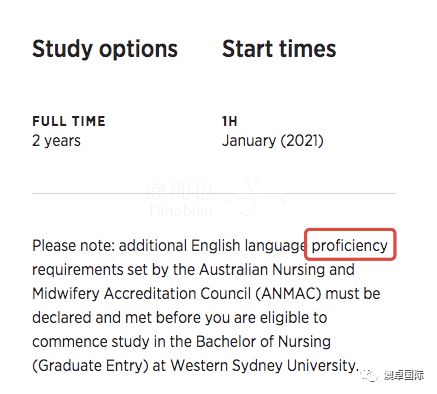Select the January (2021) start date
437x394 pixels.
[273, 140]
